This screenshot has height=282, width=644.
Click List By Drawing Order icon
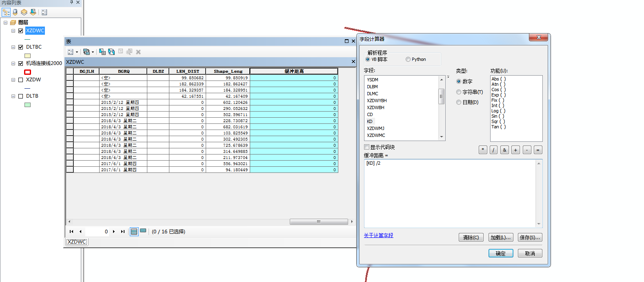pyautogui.click(x=6, y=12)
